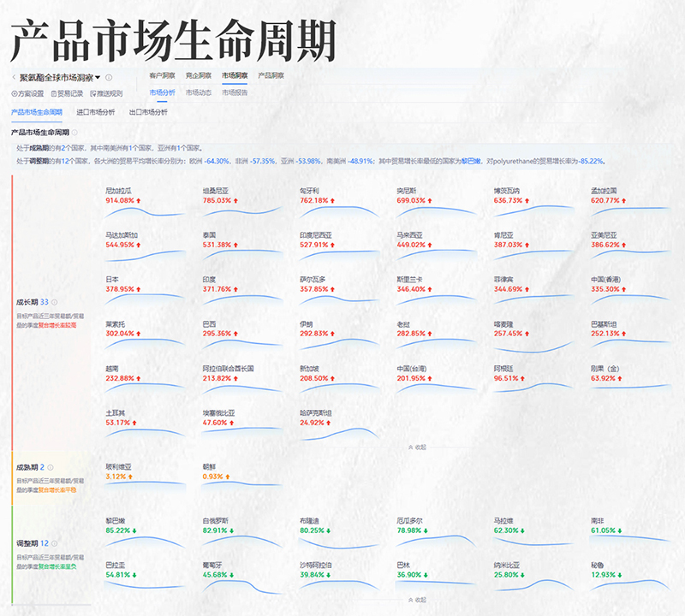Image resolution: width=685 pixels, height=616 pixels.
Task: Click the back arrow beside 聚氨酯全球市场洞察
Action: click(14, 78)
